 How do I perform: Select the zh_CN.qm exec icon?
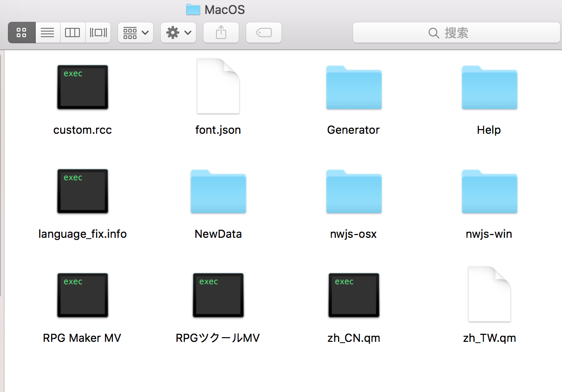tap(354, 295)
